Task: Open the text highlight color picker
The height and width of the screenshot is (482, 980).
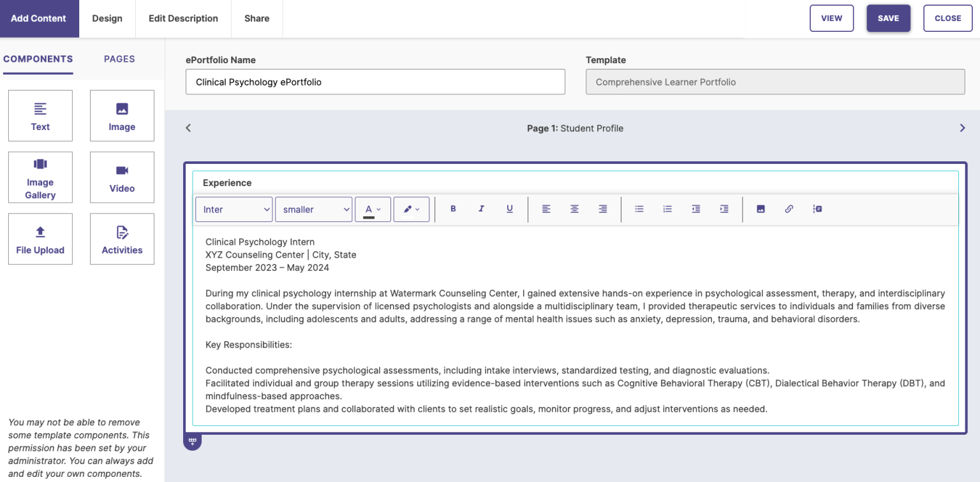Action: [411, 208]
